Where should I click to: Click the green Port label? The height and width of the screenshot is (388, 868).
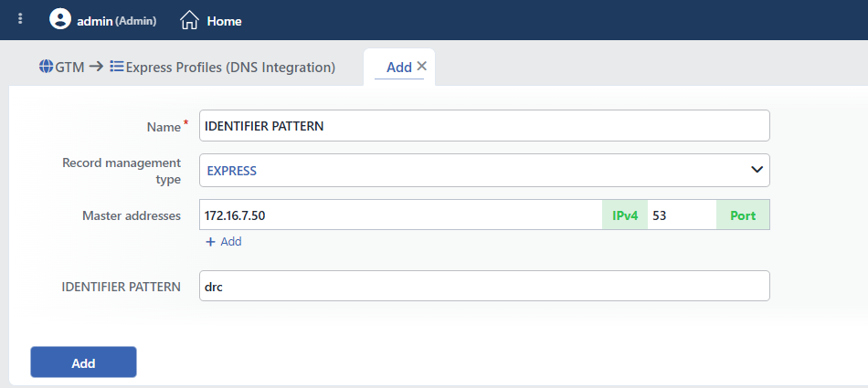pyautogui.click(x=743, y=215)
